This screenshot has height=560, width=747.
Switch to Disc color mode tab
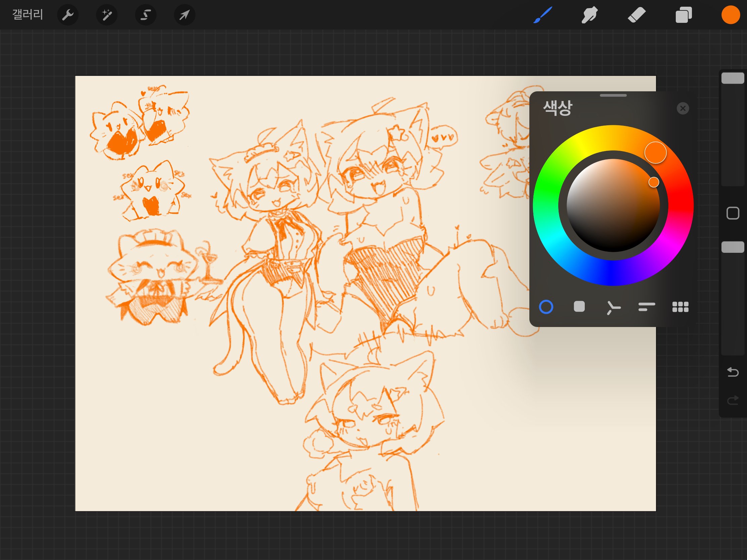pos(546,307)
